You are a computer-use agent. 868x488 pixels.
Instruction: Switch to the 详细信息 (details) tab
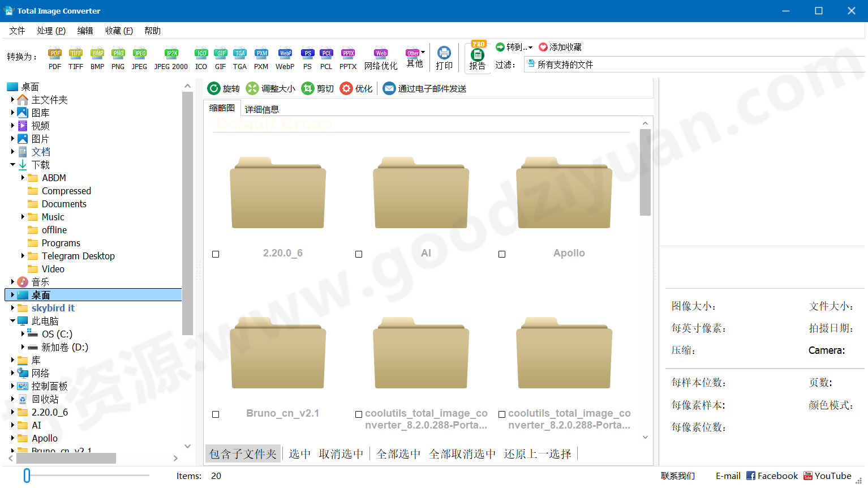click(x=262, y=109)
